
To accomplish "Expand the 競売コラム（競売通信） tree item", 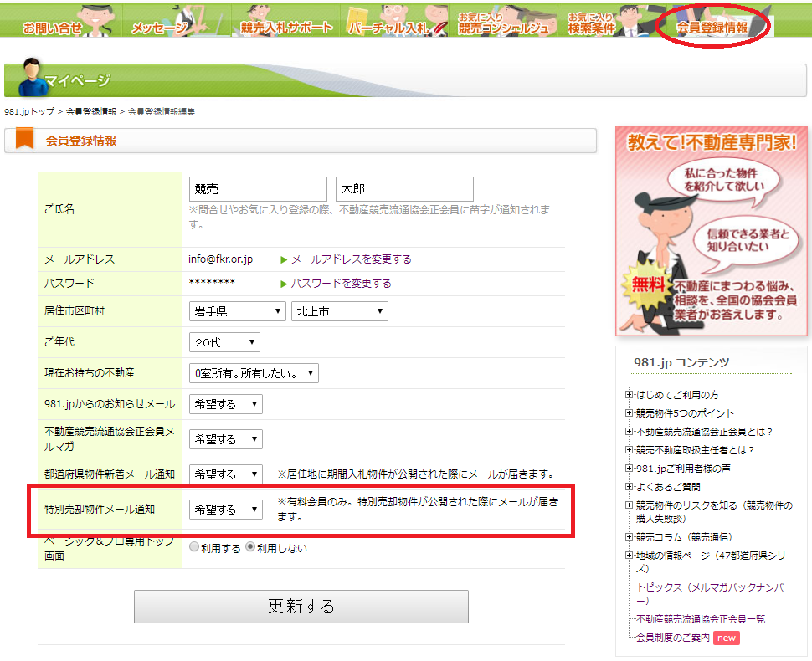I will (x=630, y=537).
